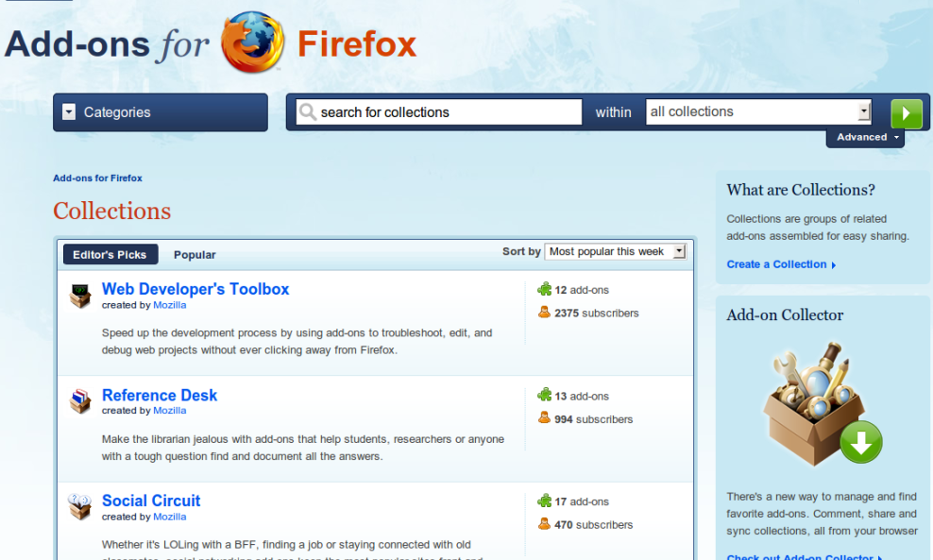This screenshot has width=933, height=560.
Task: Click the '470 subscribers' text
Action: 594,525
